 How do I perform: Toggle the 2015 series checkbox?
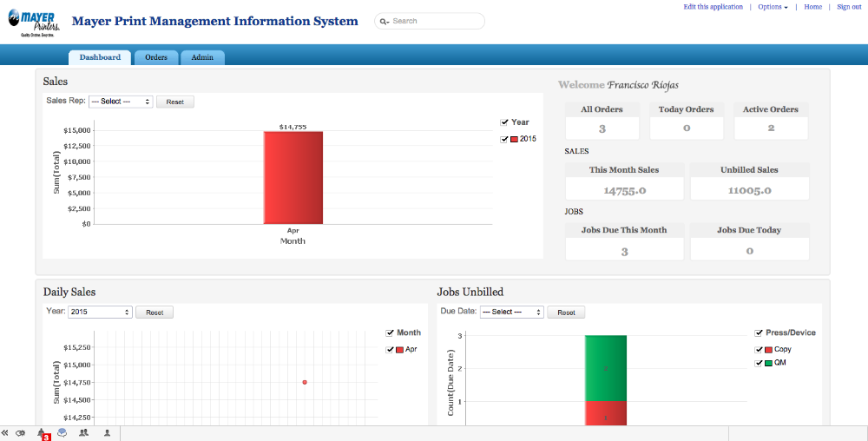coord(503,140)
